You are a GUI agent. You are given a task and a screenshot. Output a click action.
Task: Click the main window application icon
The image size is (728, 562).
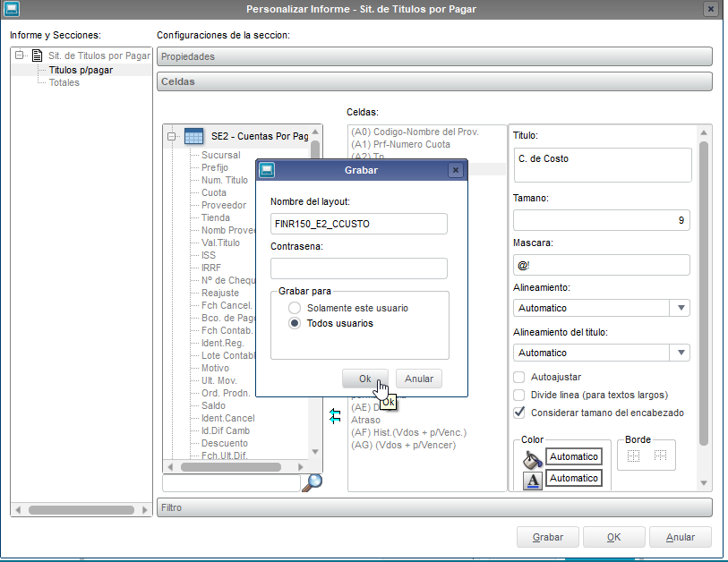point(11,9)
